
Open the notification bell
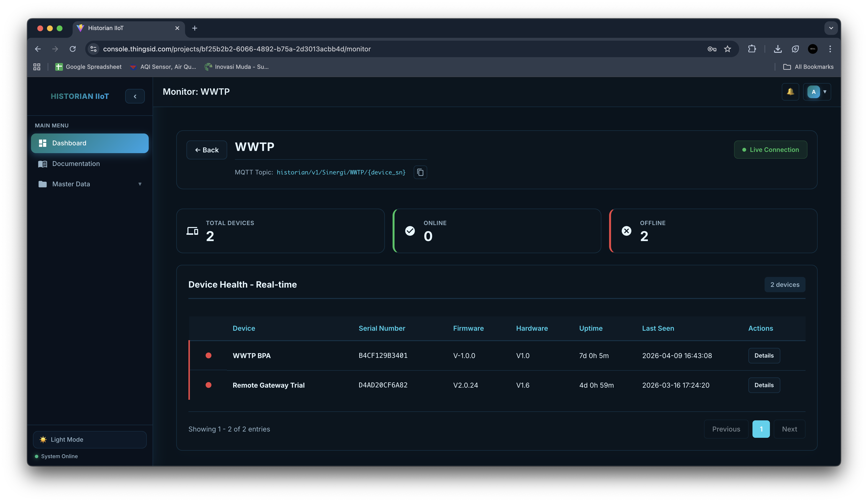tap(790, 92)
